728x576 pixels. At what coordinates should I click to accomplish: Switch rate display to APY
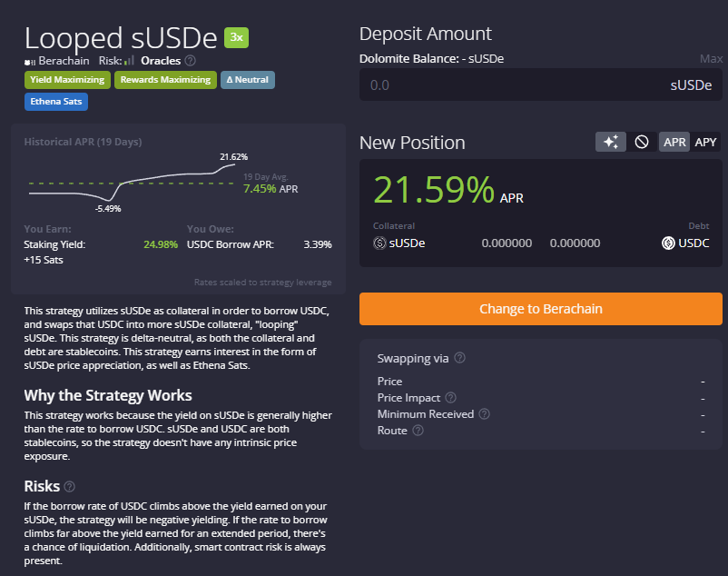tap(705, 142)
